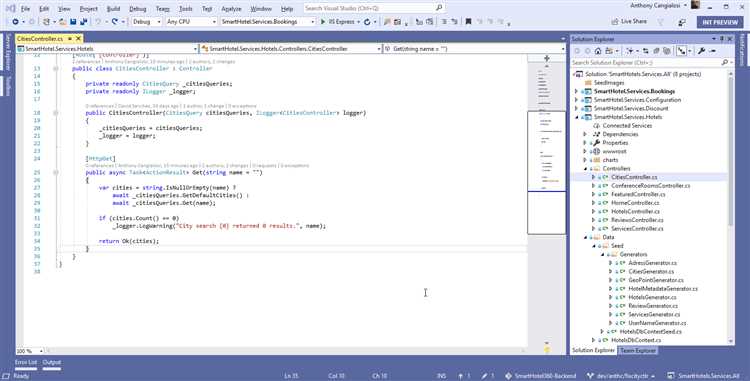Click the Save file icon in toolbar

pyautogui.click(x=73, y=22)
